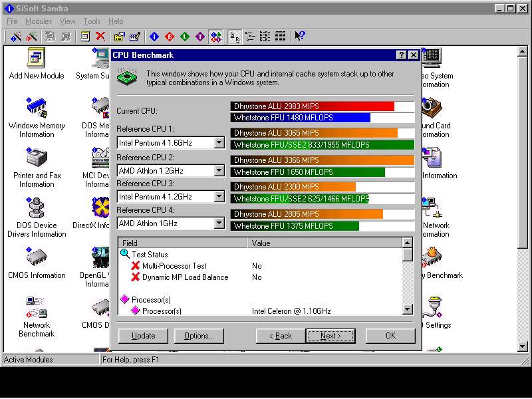Screen dimensions: 532x399
Task: Click the yellow module window toolbar icon
Action: [85, 37]
